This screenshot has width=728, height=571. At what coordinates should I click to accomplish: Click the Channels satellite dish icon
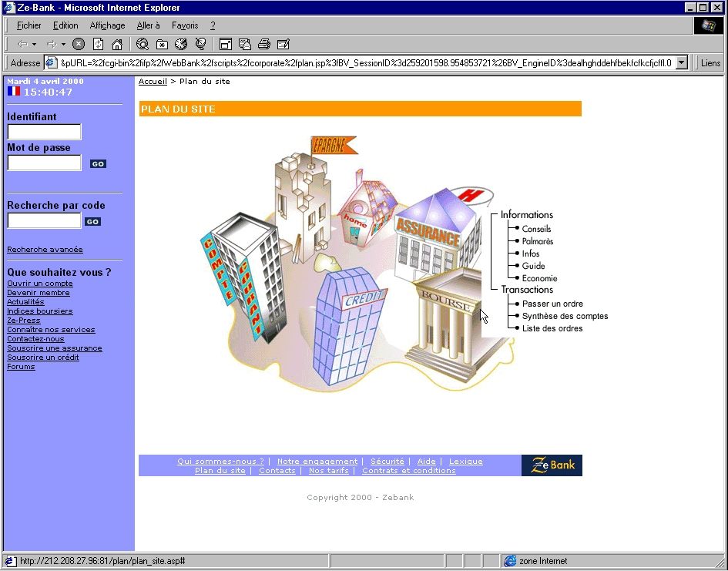pyautogui.click(x=200, y=45)
